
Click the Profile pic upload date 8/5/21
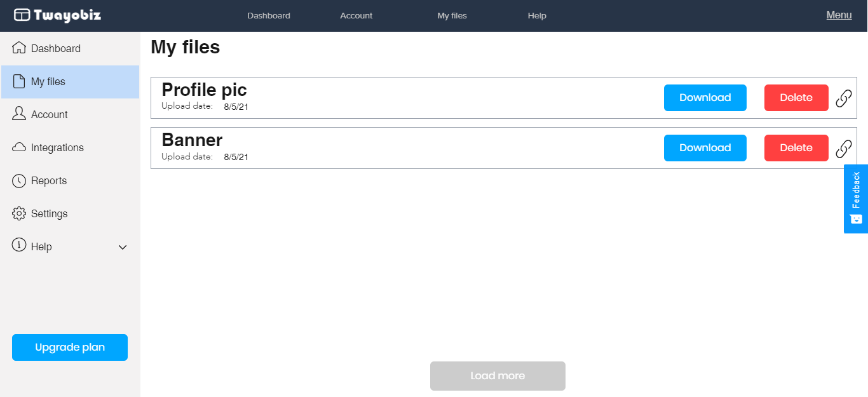tap(236, 107)
